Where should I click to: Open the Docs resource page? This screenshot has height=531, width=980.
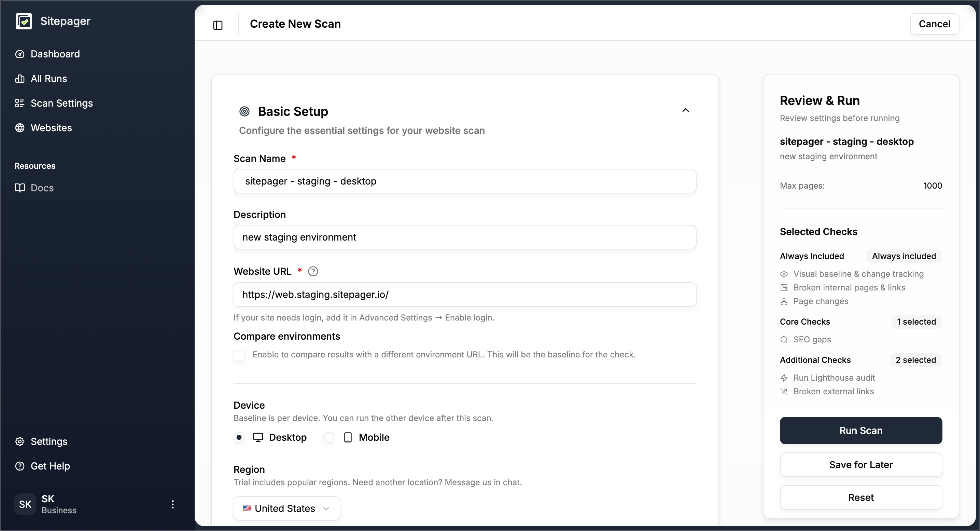(x=42, y=187)
